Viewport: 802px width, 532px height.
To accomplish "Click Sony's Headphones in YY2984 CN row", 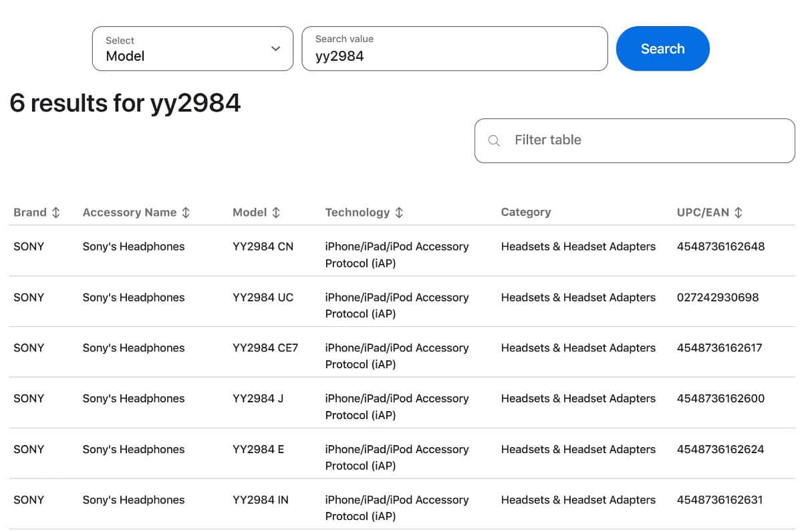I will pos(134,247).
